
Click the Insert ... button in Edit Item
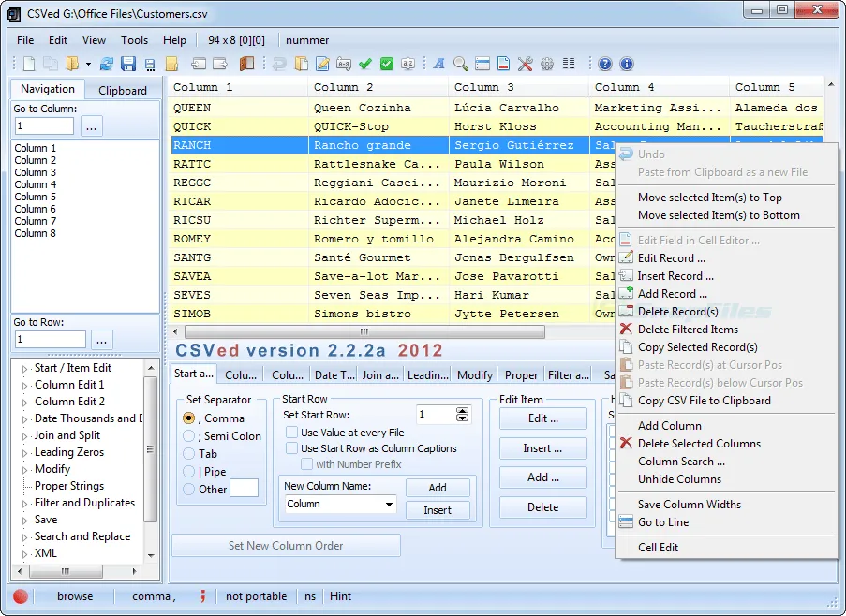pos(542,448)
